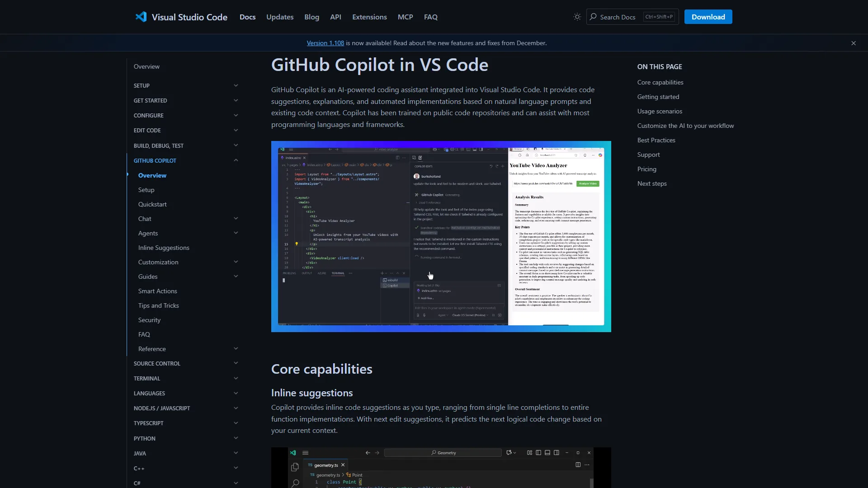
Task: Expand the C++ section chevron
Action: click(236, 468)
